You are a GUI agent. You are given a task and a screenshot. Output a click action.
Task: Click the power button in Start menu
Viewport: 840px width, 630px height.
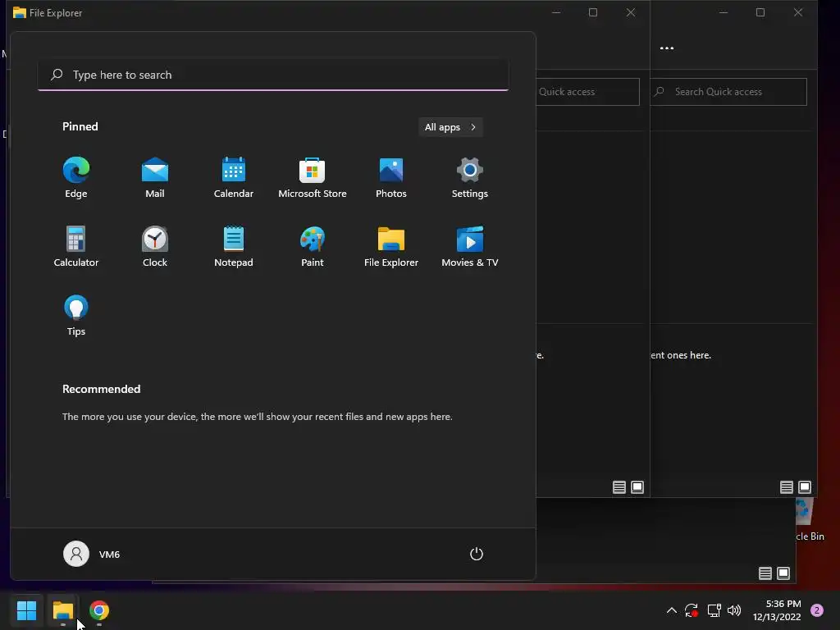(477, 554)
